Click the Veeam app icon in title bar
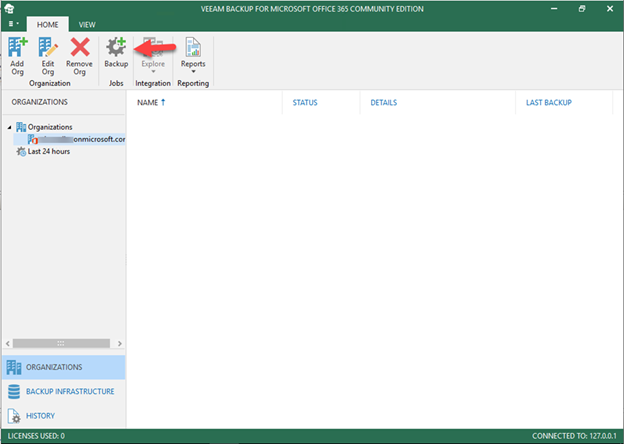The image size is (624, 444). pyautogui.click(x=9, y=9)
